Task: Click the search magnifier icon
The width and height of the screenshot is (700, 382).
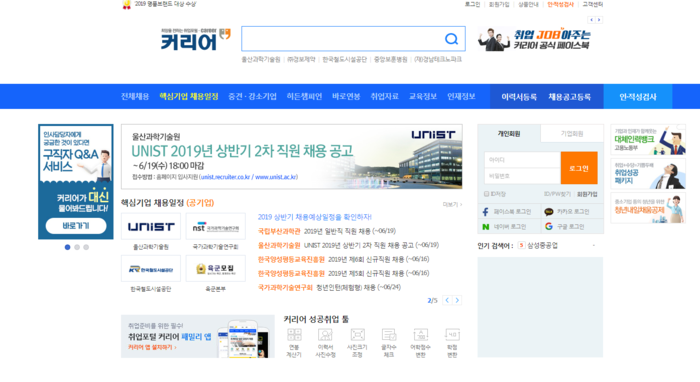Action: point(451,39)
